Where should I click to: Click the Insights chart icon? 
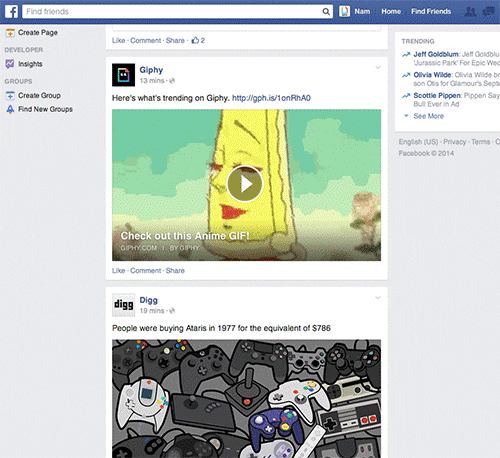click(10, 64)
